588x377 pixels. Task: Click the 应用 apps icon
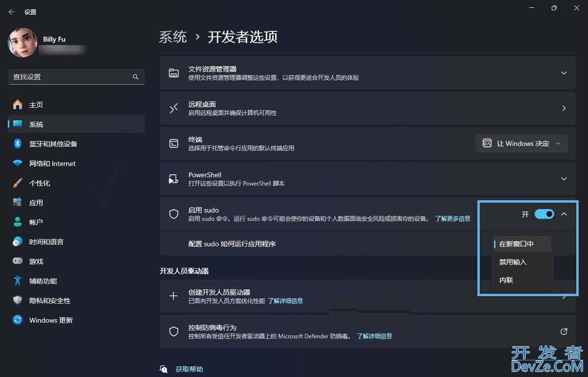click(18, 202)
